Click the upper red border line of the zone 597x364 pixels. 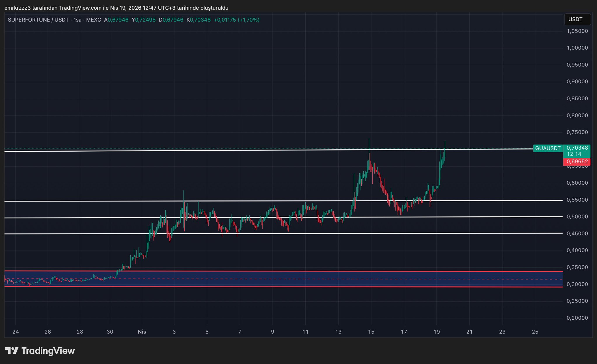click(x=292, y=271)
